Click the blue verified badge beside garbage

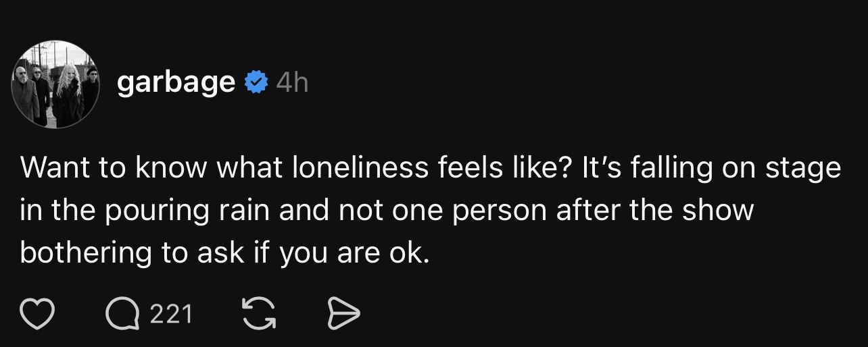(255, 83)
